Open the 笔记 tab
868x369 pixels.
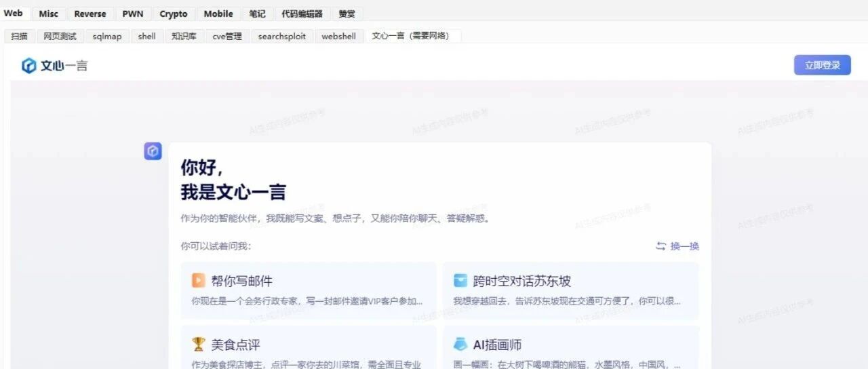click(x=258, y=14)
